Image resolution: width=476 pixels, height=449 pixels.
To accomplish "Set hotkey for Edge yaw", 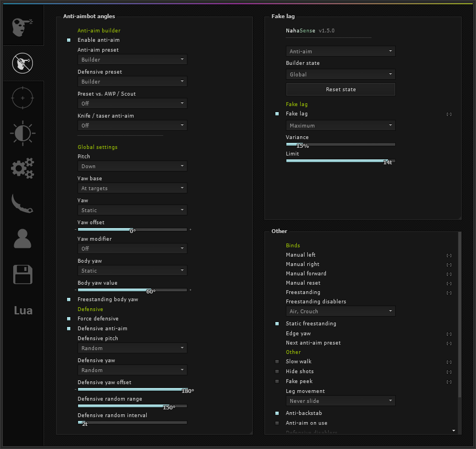I will (x=449, y=334).
